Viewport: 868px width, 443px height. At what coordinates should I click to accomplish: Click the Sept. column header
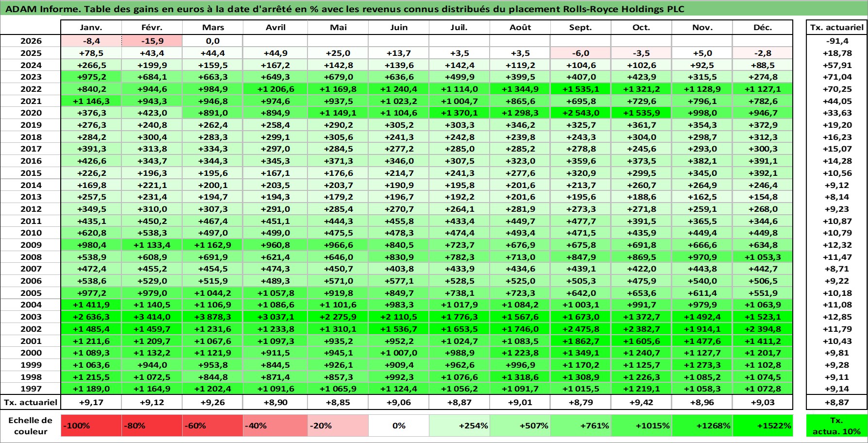point(580,27)
